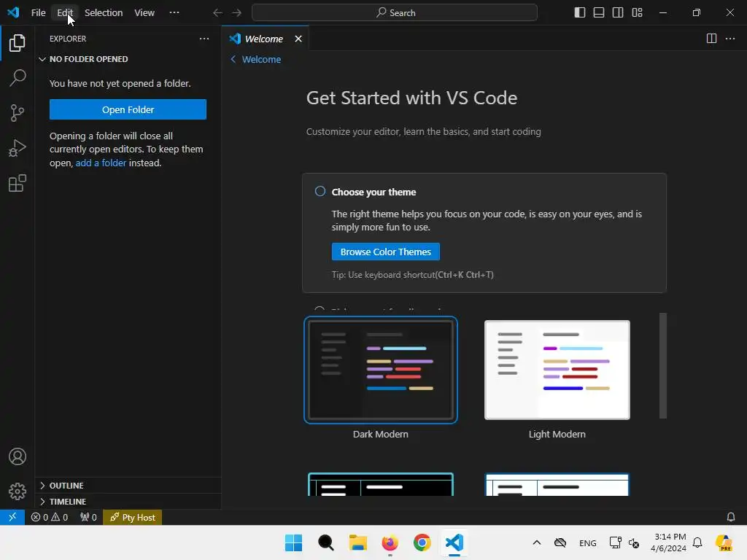This screenshot has width=747, height=560.
Task: Click the ENG language indicator
Action: 587,542
